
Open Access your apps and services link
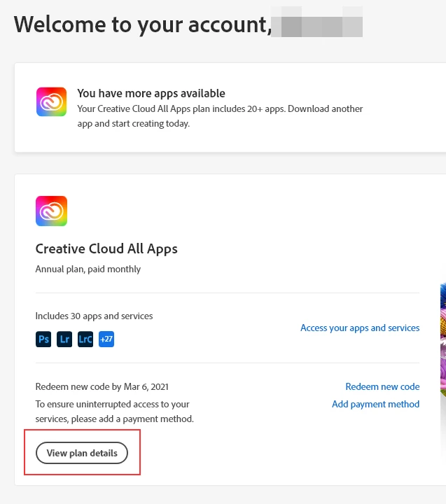click(360, 328)
